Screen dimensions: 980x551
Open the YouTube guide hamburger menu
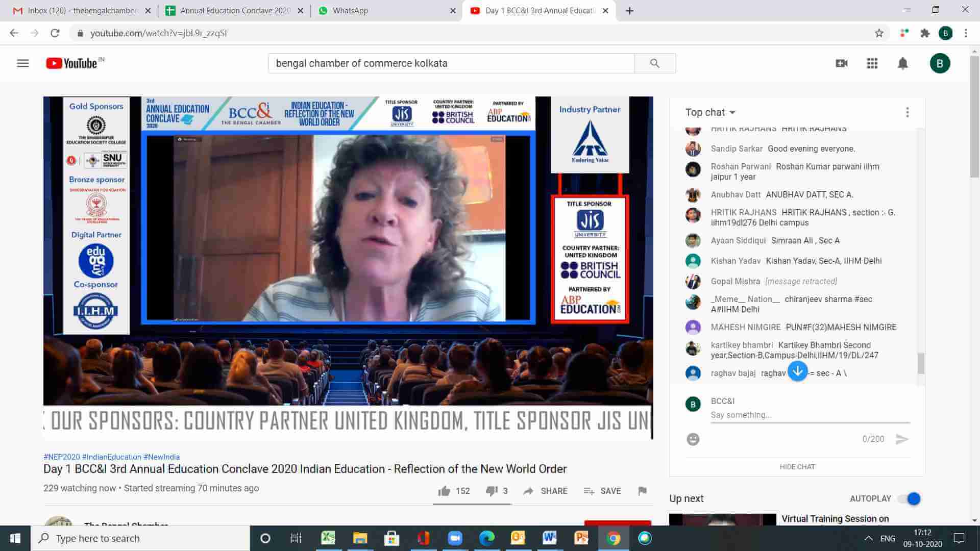click(x=23, y=63)
